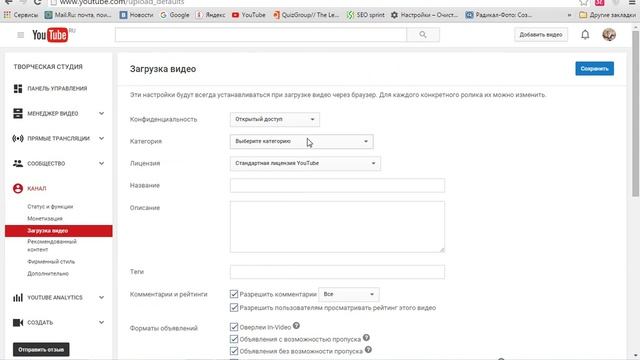Viewport: 640px width, 360px height.
Task: Open the Mail.Ru bookmark
Action: (x=78, y=15)
